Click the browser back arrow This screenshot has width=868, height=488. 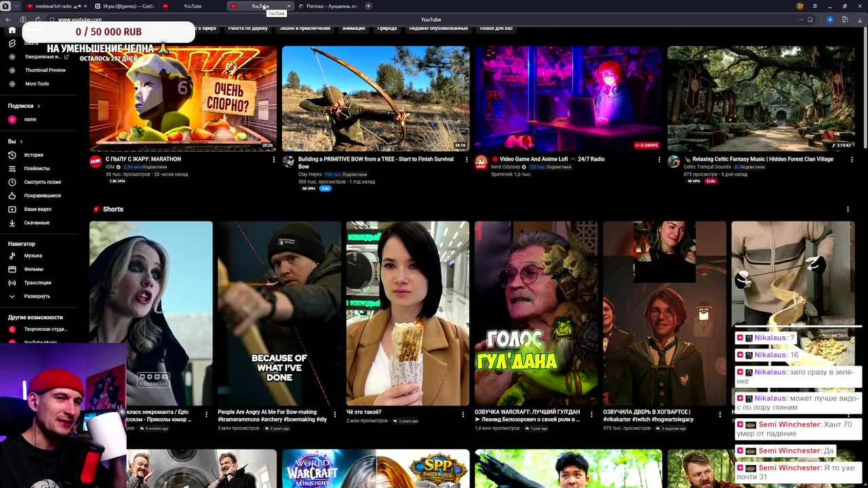coord(8,20)
